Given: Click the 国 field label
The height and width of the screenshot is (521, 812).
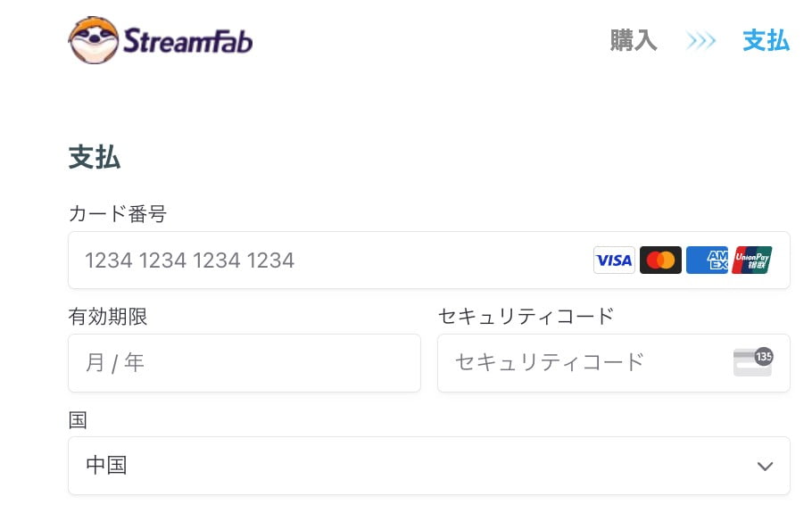Looking at the screenshot, I should (x=78, y=419).
